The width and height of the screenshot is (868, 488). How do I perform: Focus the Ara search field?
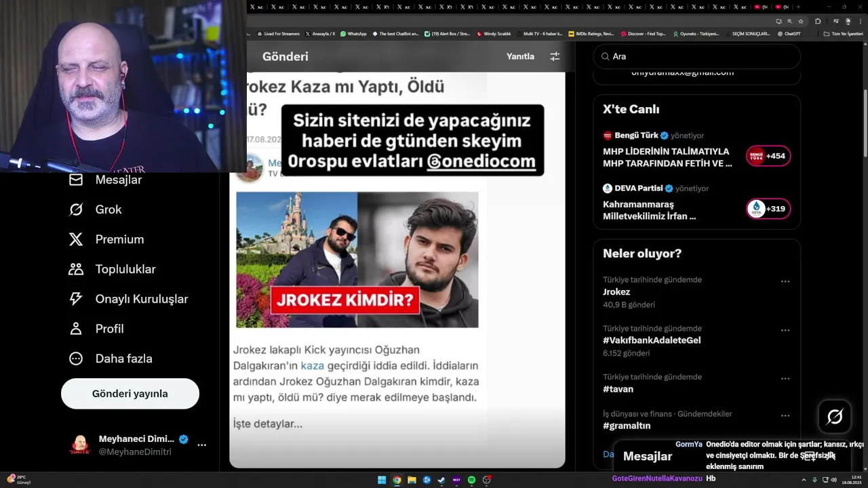(x=697, y=57)
